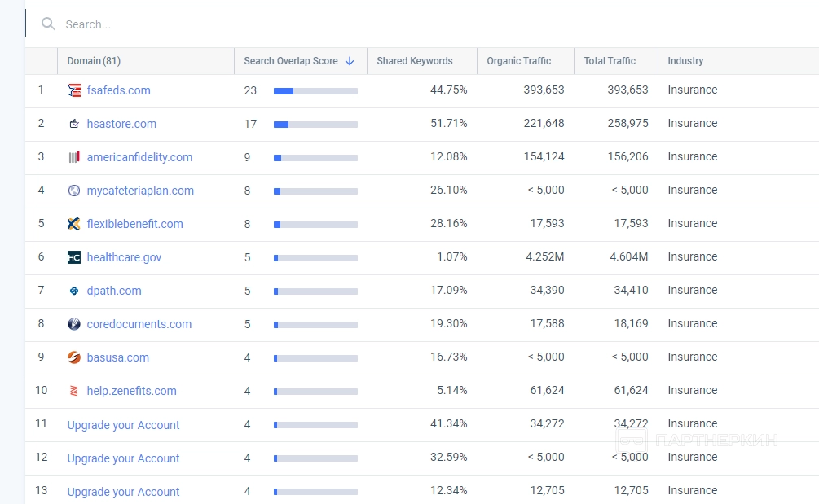Click the help.zenefits.com favicon icon

click(74, 391)
